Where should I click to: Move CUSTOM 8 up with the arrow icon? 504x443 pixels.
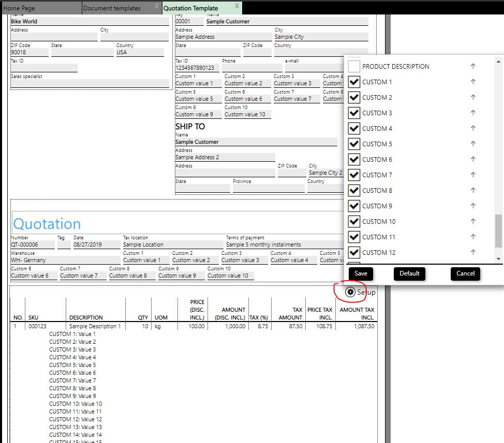(473, 190)
